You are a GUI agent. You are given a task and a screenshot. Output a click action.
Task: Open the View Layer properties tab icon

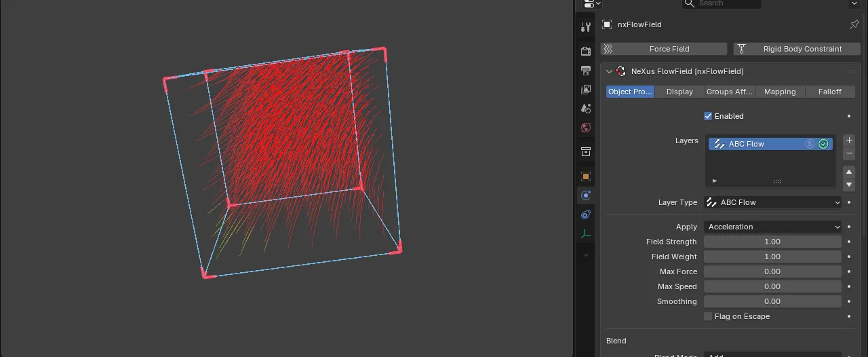click(586, 89)
